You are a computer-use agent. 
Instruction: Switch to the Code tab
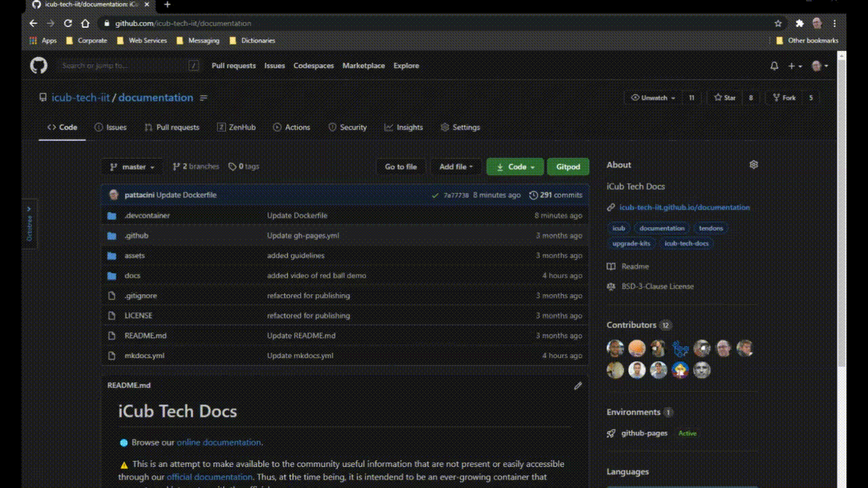[62, 127]
